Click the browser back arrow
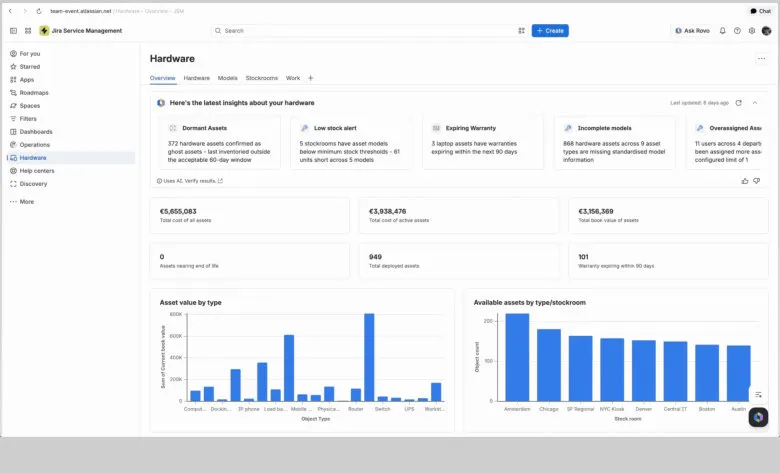 [x=10, y=11]
